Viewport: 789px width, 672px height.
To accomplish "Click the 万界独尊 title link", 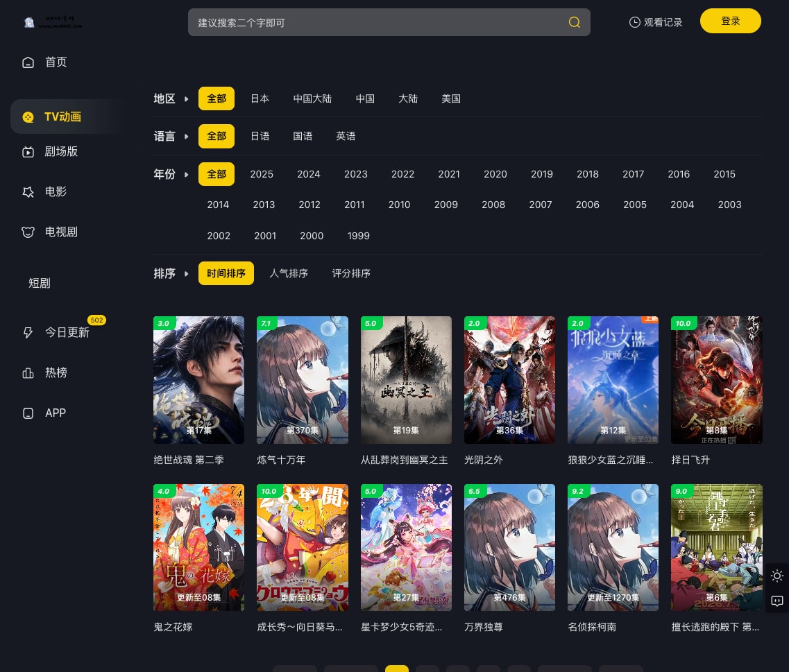I will 483,627.
